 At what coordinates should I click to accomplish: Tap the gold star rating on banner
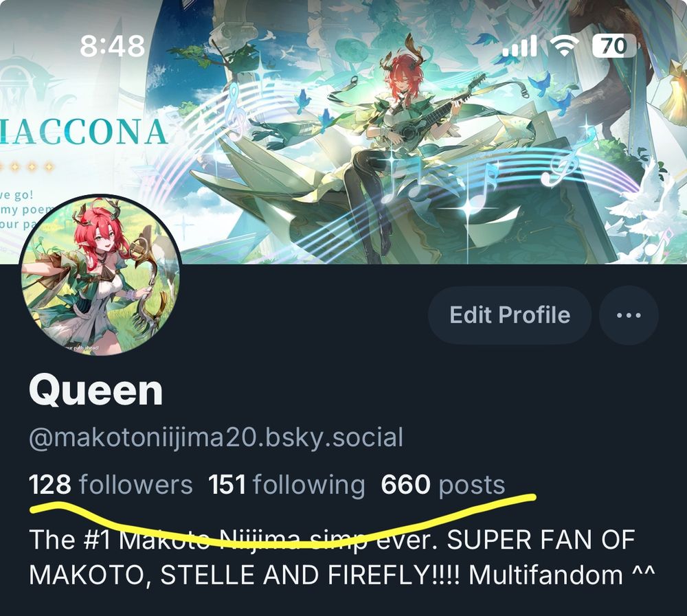pyautogui.click(x=27, y=167)
